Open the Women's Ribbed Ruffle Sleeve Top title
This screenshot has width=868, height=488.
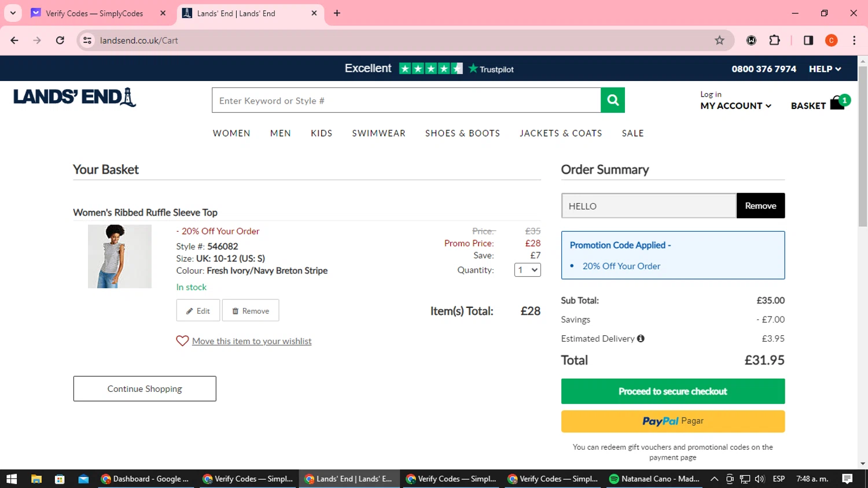click(145, 212)
